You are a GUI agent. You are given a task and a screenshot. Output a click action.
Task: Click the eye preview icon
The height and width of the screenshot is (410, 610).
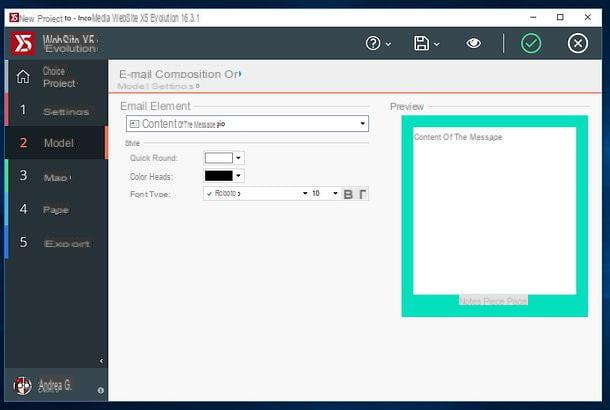tap(473, 43)
